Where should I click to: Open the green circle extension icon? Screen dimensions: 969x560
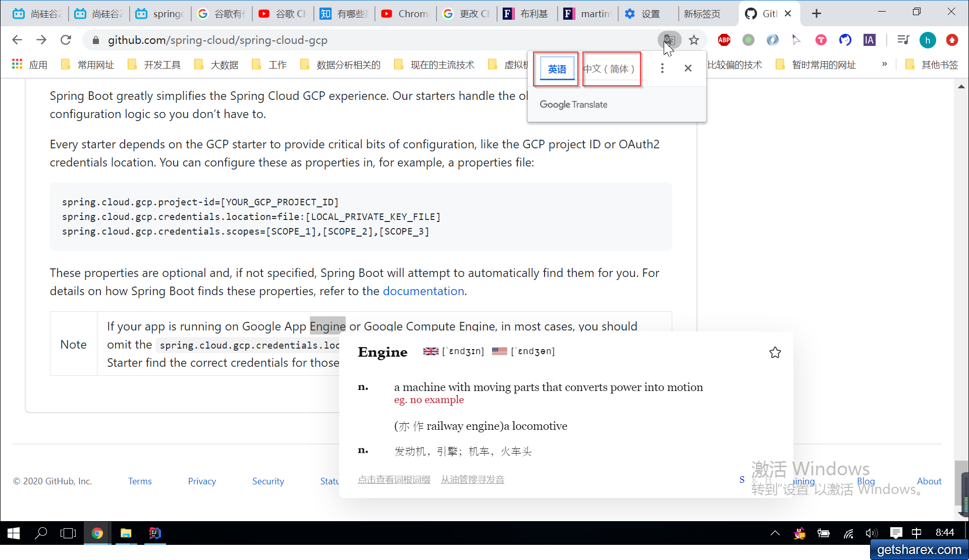coord(748,40)
